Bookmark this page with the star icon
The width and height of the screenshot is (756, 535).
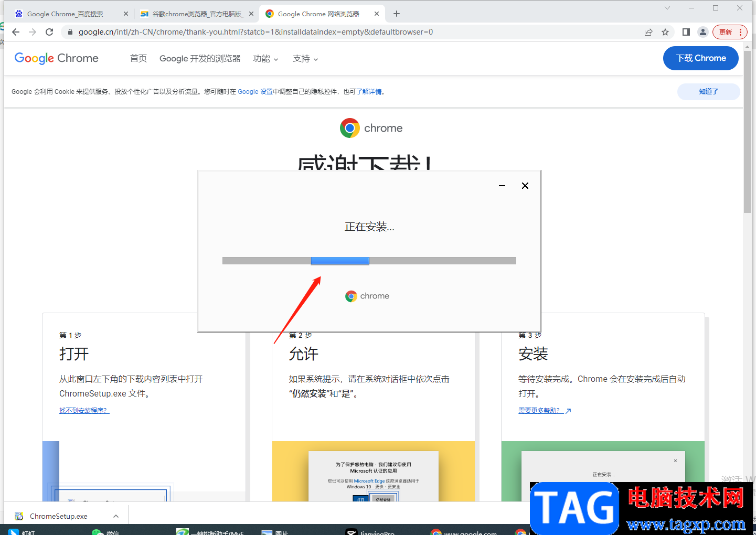tap(665, 32)
